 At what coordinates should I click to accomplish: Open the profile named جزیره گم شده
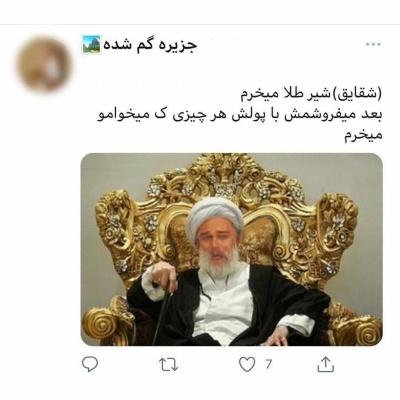(x=150, y=45)
